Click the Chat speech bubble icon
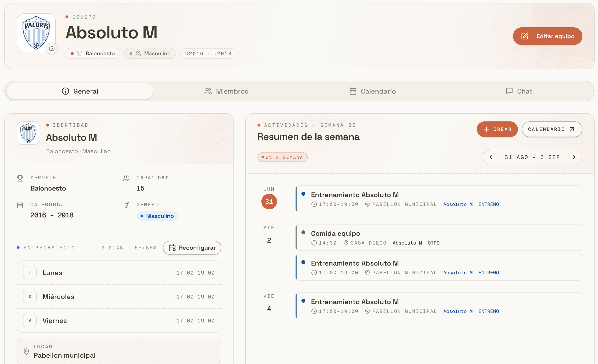598x364 pixels. (509, 91)
